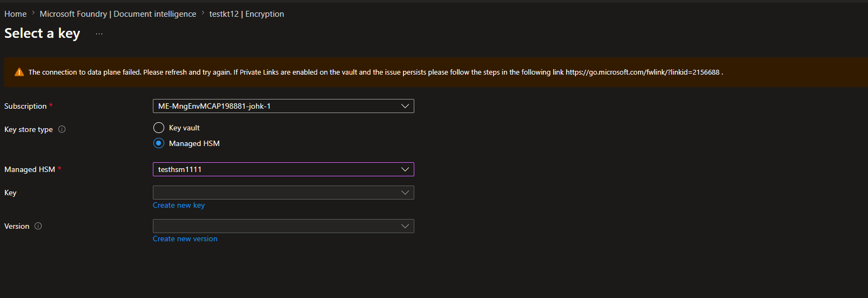The height and width of the screenshot is (298, 868).
Task: Click the Version field label
Action: [17, 226]
